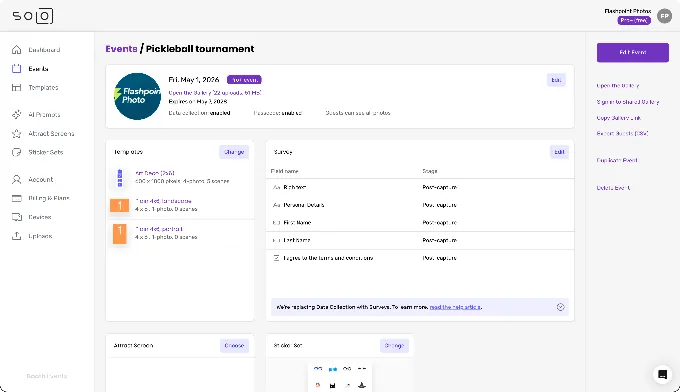
Task: Click the Billing & Plans card icon
Action: click(x=16, y=198)
